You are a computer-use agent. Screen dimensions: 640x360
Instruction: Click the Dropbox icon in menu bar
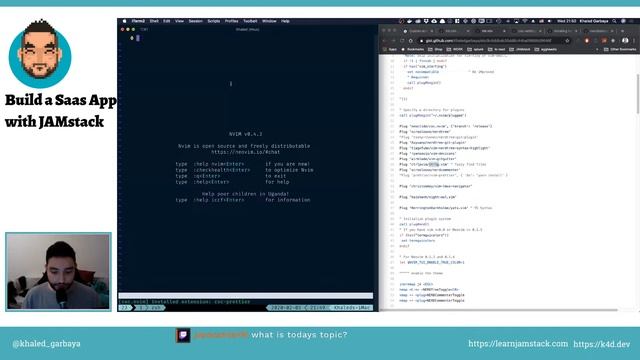click(x=426, y=21)
